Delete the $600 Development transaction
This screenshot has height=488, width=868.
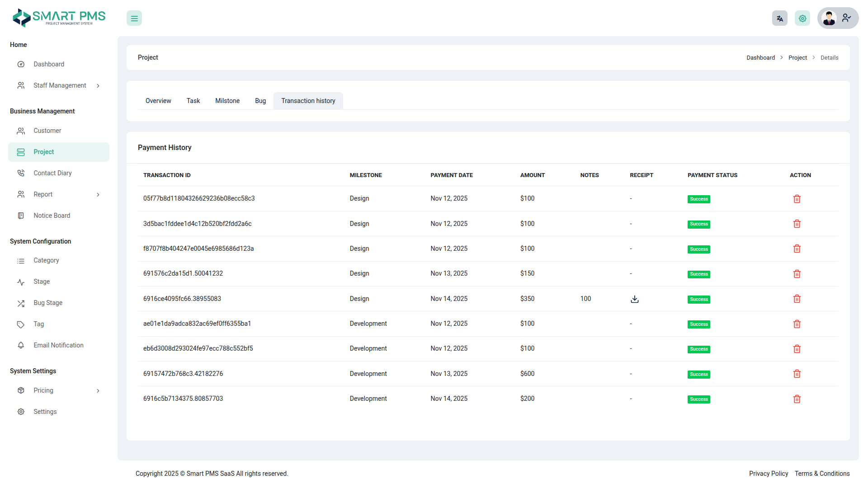click(797, 374)
